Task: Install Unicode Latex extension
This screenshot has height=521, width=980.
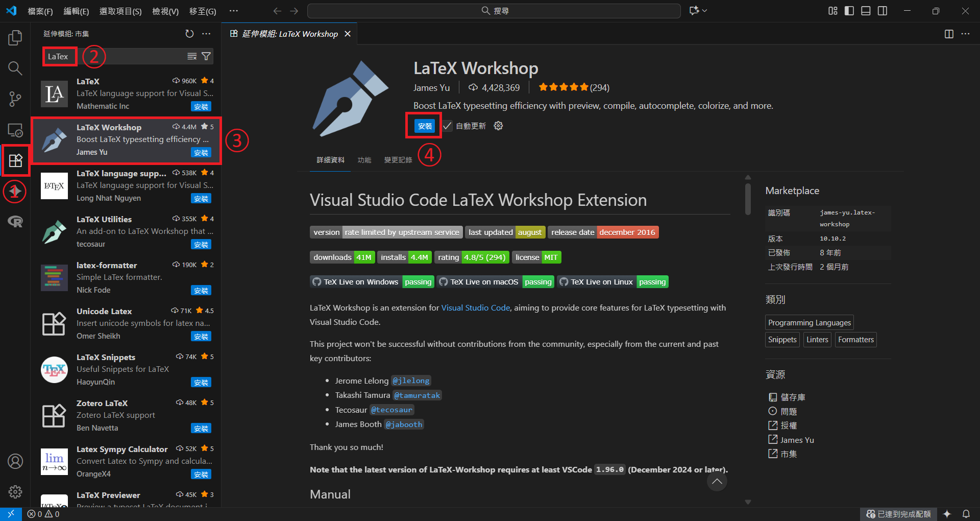Action: 201,337
